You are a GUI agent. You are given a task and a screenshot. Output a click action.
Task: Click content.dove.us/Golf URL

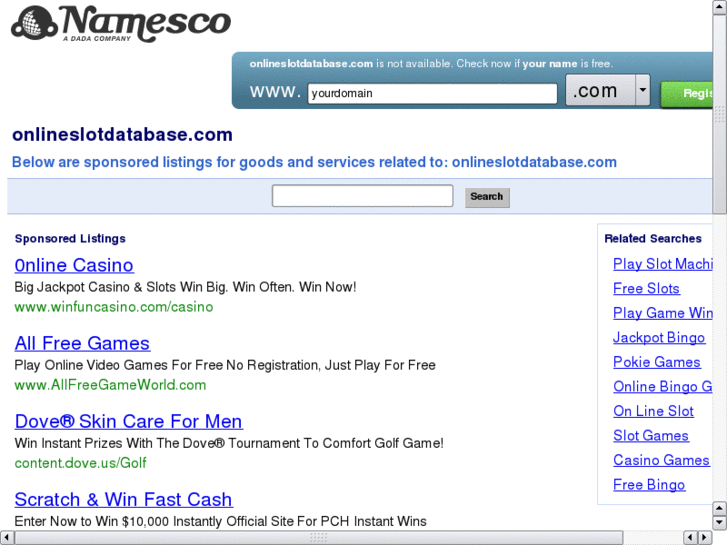(x=80, y=463)
